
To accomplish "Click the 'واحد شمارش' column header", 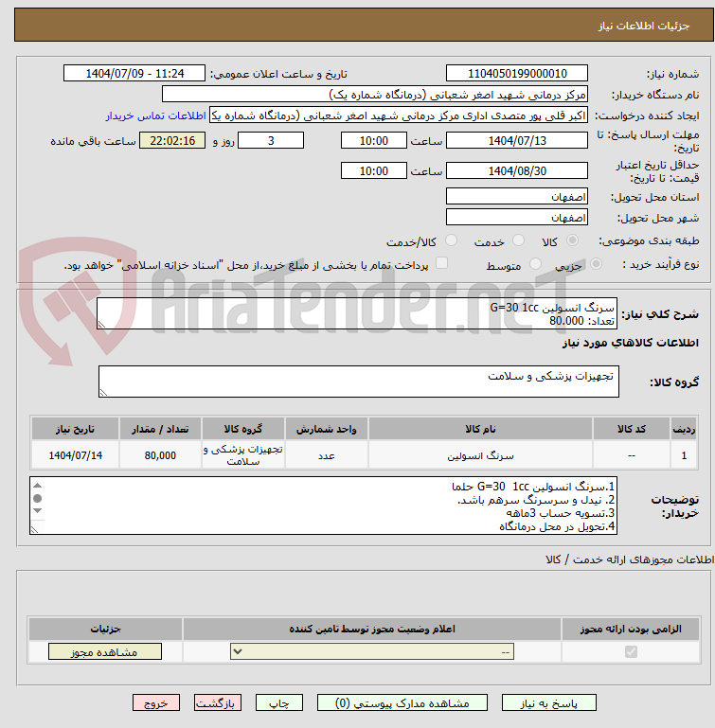I will click(327, 429).
